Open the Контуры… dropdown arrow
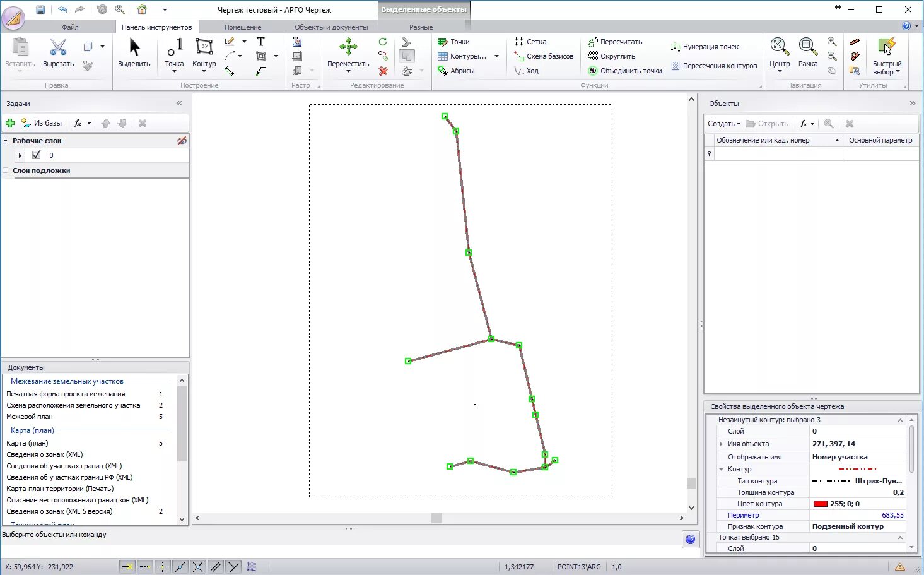Image resolution: width=924 pixels, height=575 pixels. [x=496, y=56]
